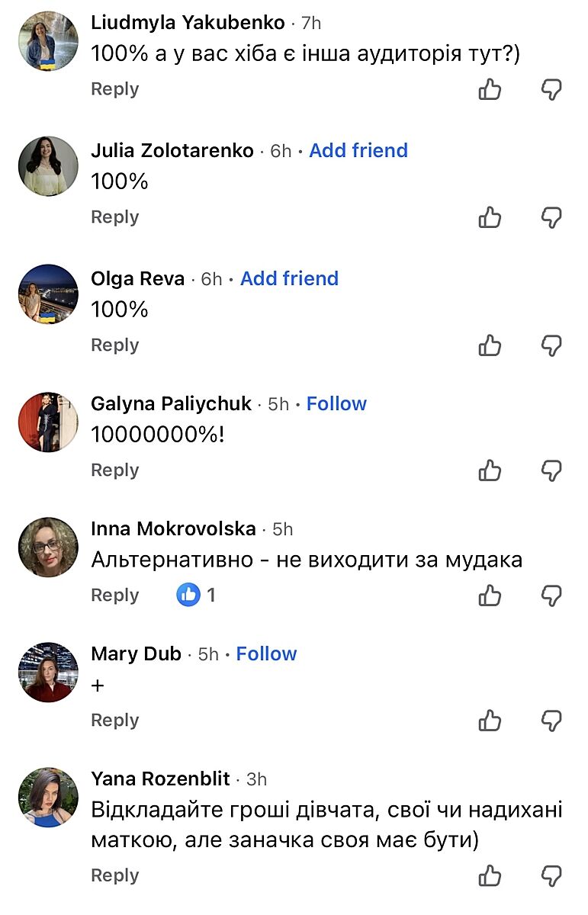
Task: Dislike Inna Mokrovolska's comment
Action: pos(551,596)
